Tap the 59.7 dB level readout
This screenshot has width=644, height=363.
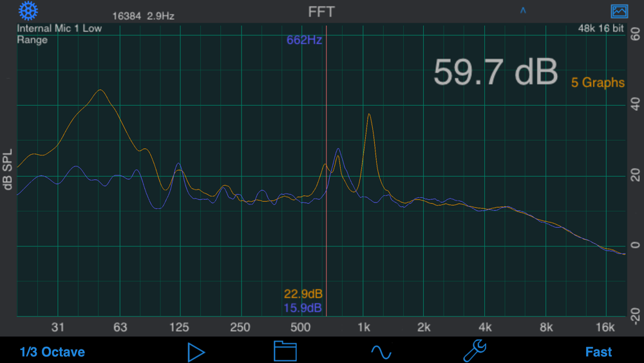coord(496,72)
